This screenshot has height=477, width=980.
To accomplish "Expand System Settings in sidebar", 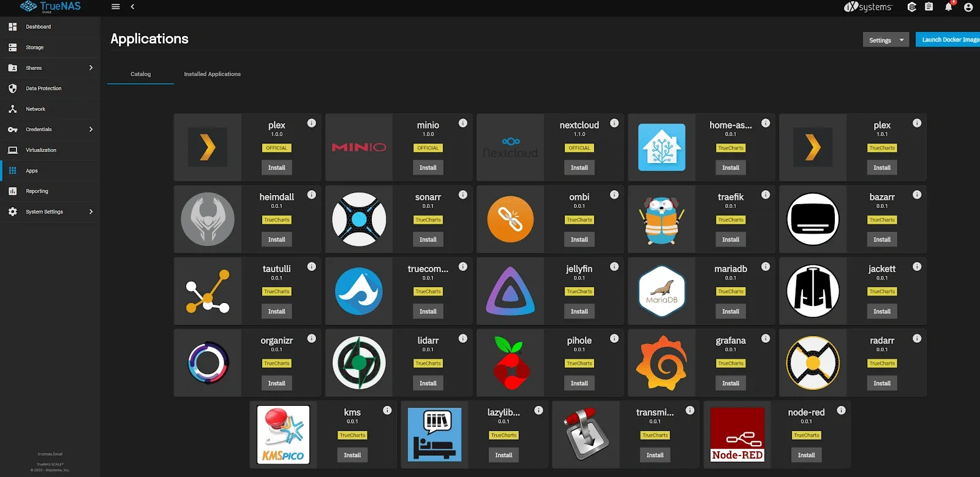I will pos(50,212).
